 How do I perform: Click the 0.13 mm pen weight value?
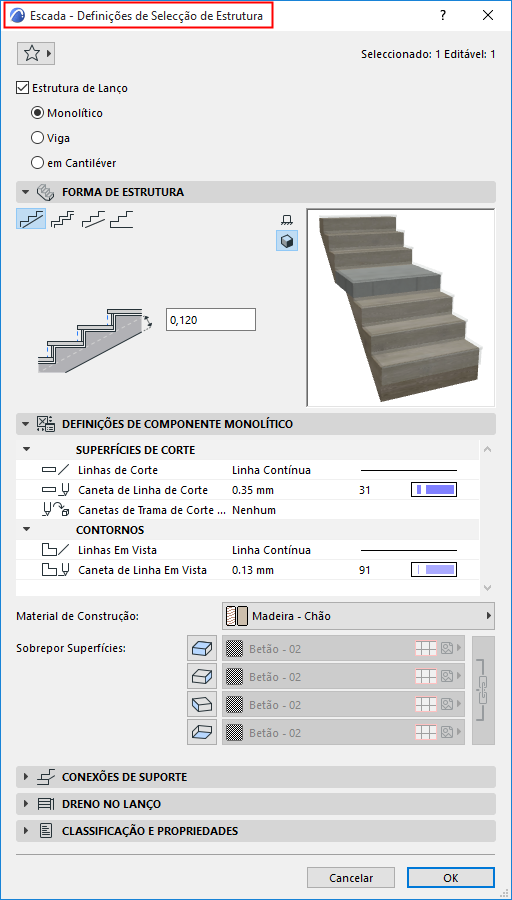(x=253, y=571)
